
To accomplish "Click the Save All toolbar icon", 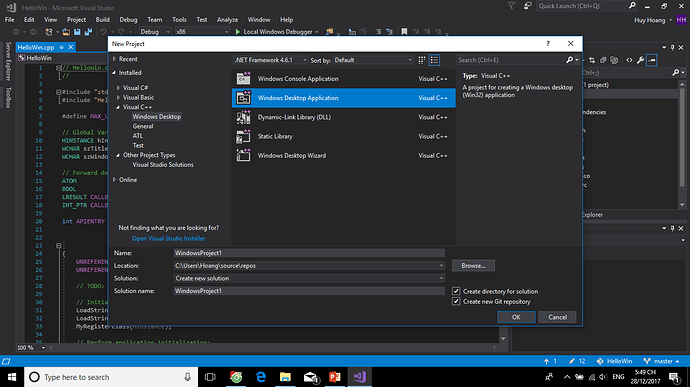I will 88,32.
